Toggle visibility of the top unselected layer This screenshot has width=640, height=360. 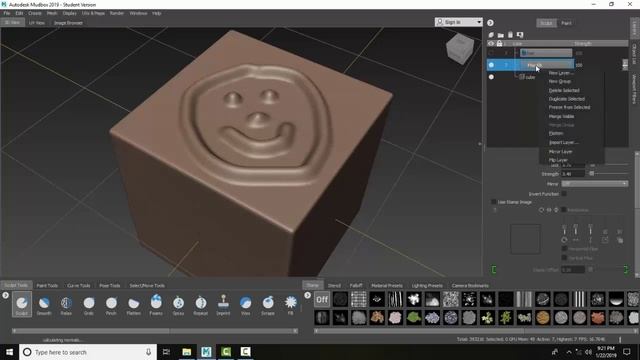pyautogui.click(x=491, y=53)
